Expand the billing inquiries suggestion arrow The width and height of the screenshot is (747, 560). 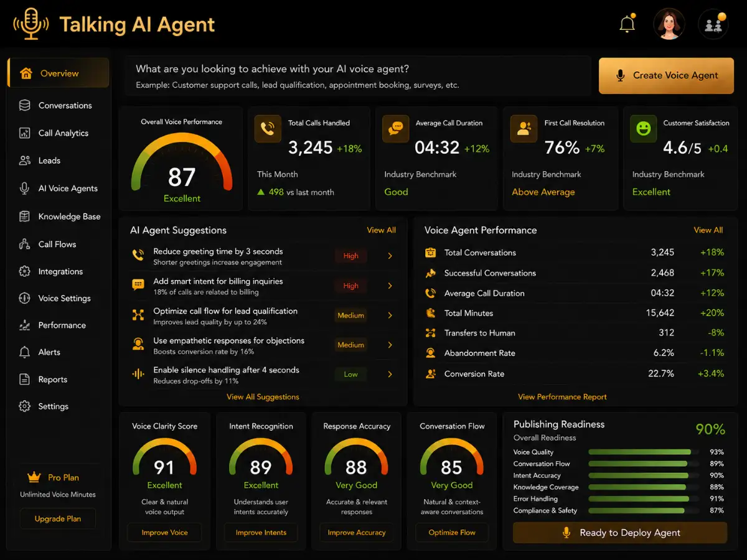[x=390, y=286]
